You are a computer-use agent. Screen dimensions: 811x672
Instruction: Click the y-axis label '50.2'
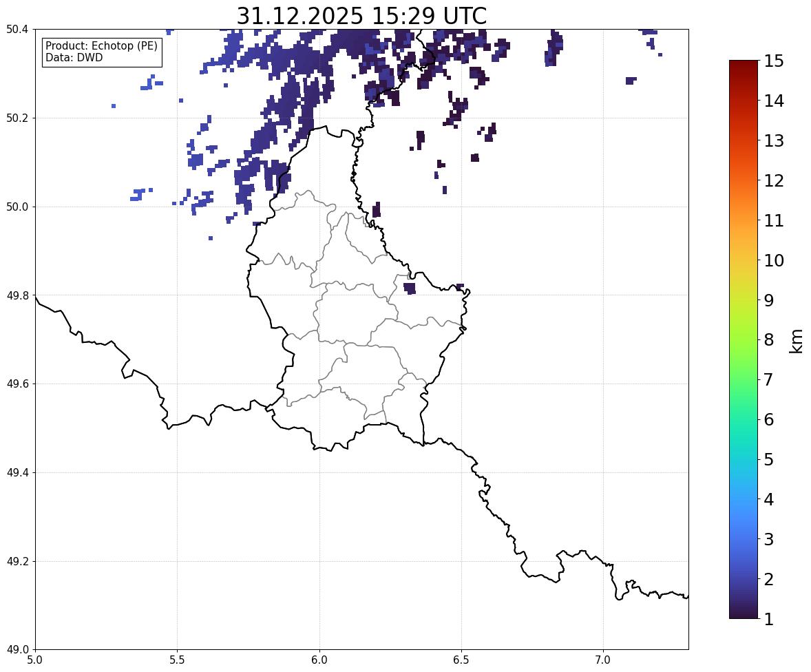point(17,118)
